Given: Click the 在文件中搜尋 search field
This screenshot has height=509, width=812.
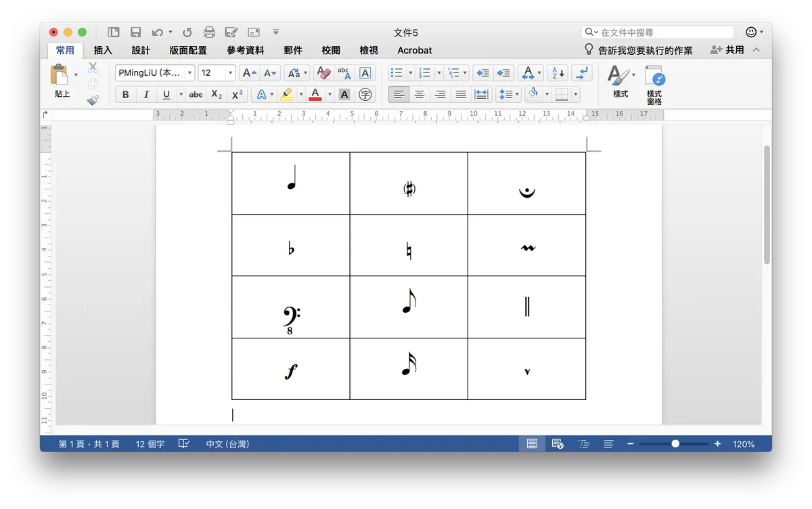Looking at the screenshot, I should tap(658, 32).
